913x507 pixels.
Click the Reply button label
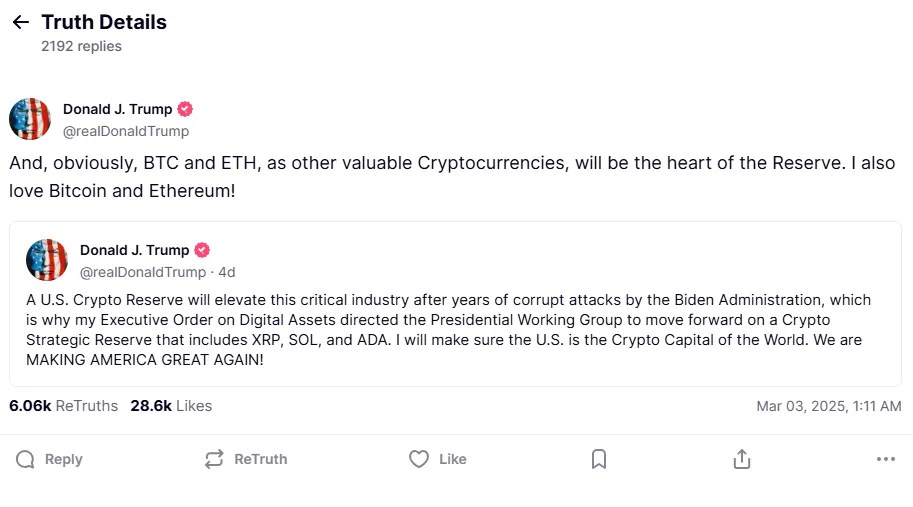(x=64, y=459)
